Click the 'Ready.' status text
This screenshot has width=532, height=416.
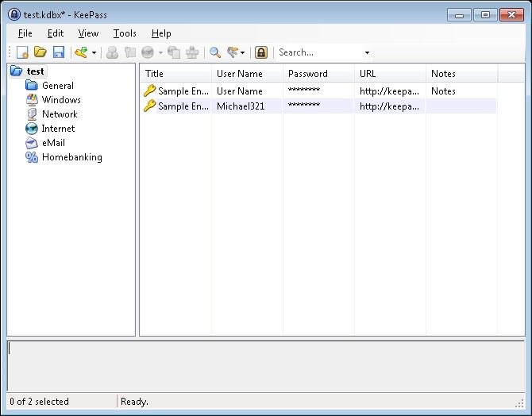coord(134,402)
